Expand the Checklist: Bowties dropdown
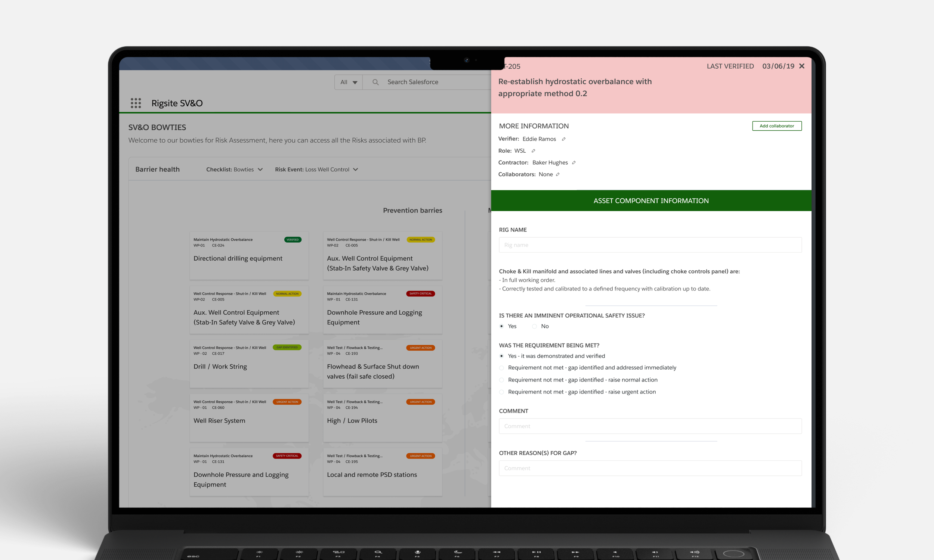 (235, 169)
